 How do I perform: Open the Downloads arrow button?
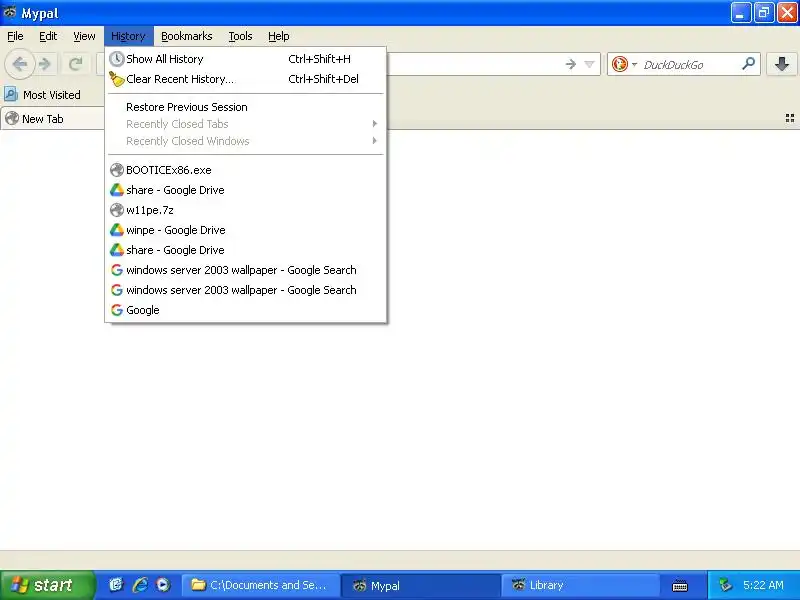click(782, 64)
